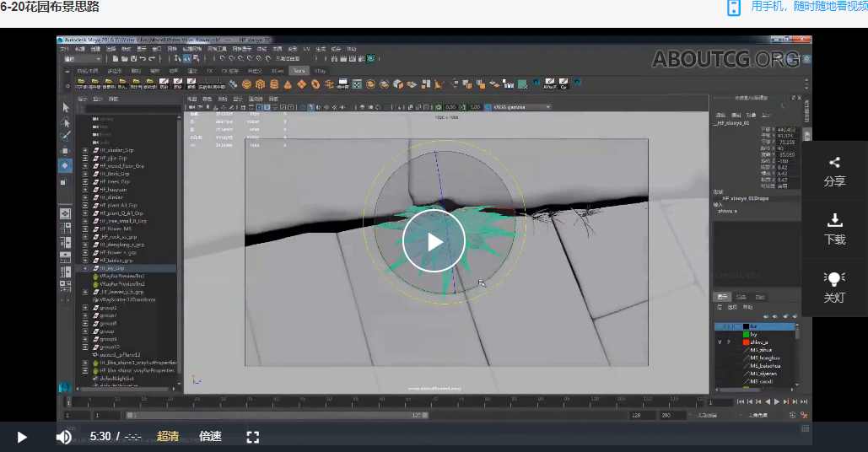Click the green color swatch of the ivy layer
868x452 pixels.
point(746,335)
